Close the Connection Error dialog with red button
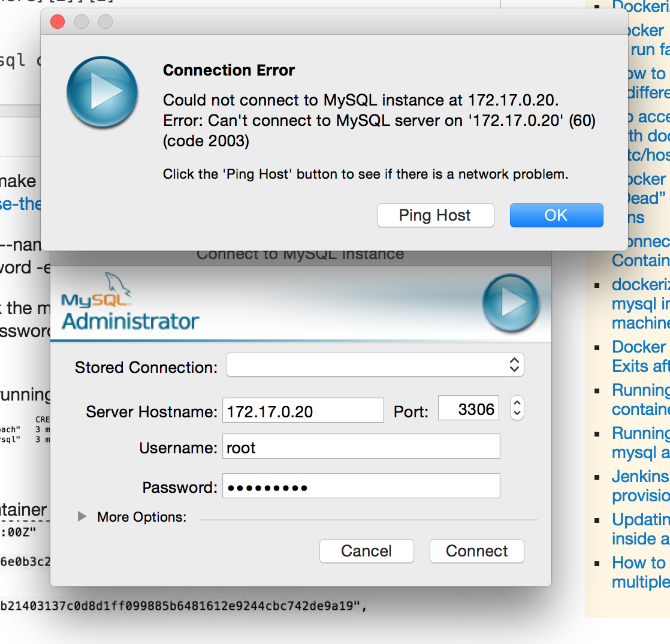This screenshot has width=670, height=644. point(58,22)
